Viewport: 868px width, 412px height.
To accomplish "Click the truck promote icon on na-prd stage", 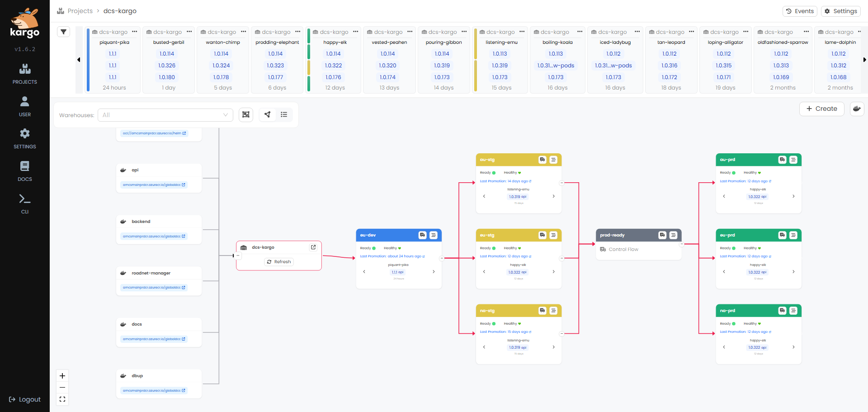I will [783, 311].
